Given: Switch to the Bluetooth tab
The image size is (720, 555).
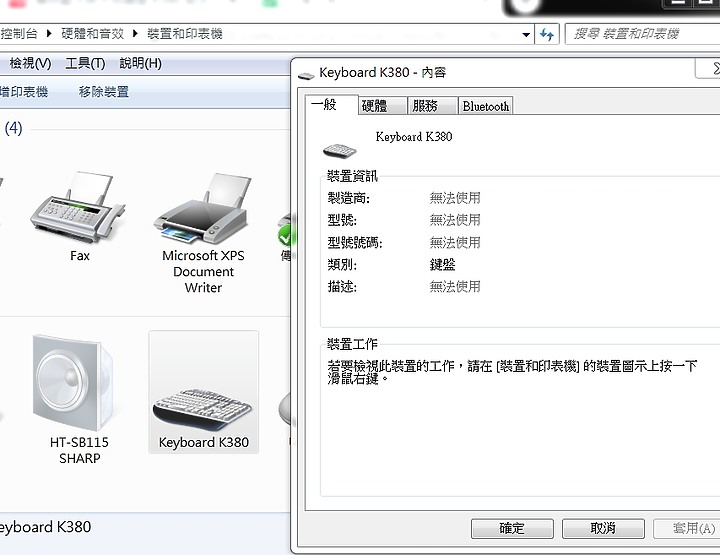Looking at the screenshot, I should pos(485,106).
